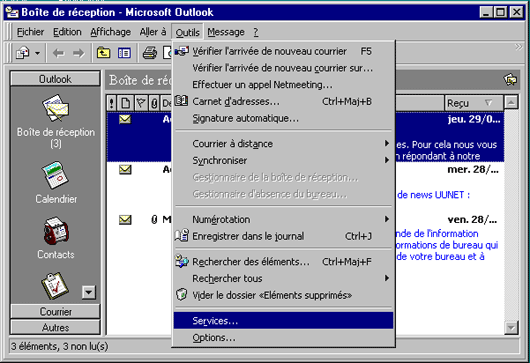The width and height of the screenshot is (530, 363).
Task: Expand the Synchroniser submenu
Action: pos(283,161)
